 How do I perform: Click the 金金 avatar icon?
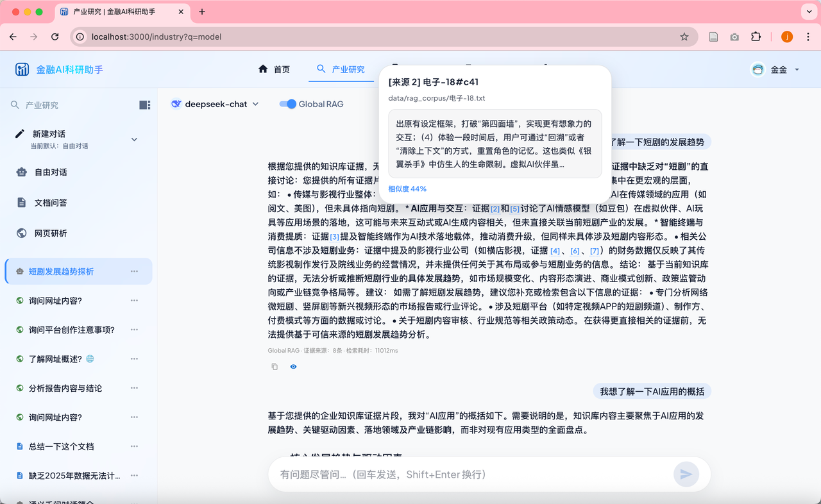[x=758, y=69]
